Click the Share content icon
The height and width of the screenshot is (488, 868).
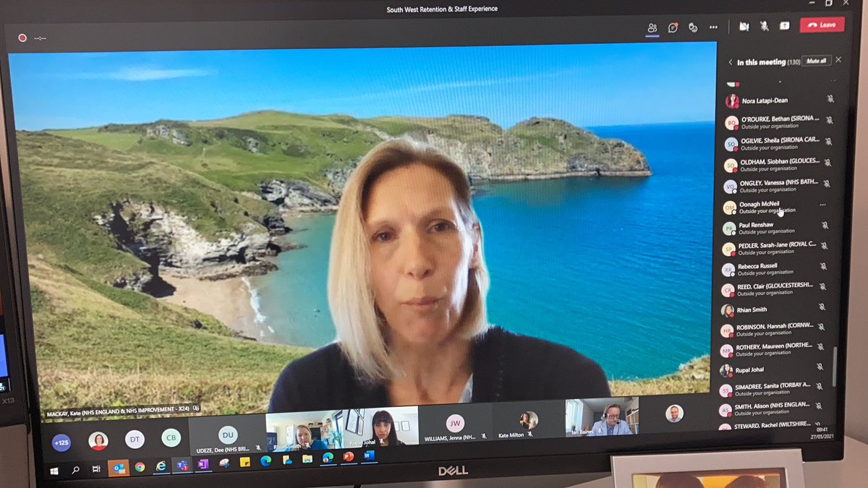784,25
